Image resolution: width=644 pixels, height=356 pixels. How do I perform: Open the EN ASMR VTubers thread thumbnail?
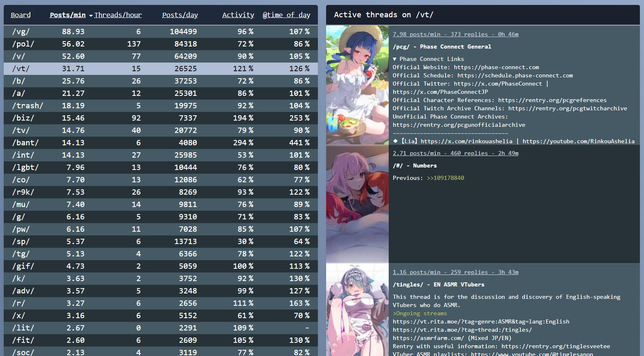(357, 309)
